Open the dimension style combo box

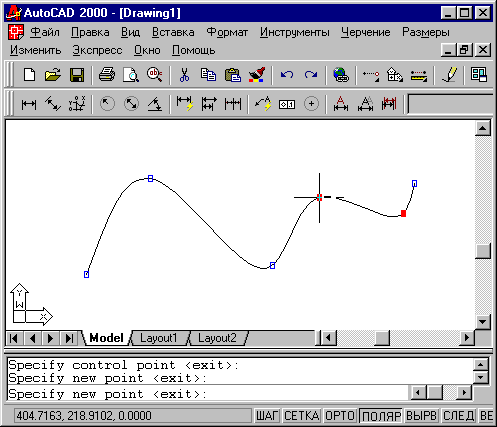pos(451,104)
